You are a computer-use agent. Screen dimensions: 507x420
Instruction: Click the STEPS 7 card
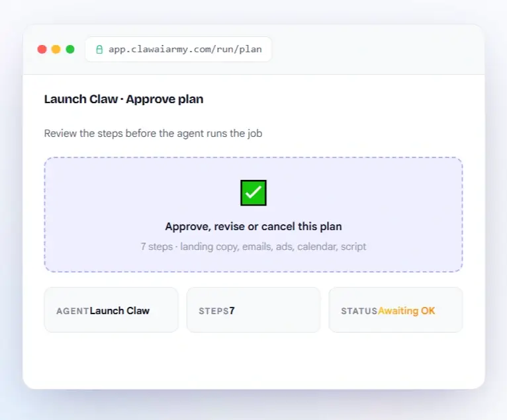coord(253,310)
